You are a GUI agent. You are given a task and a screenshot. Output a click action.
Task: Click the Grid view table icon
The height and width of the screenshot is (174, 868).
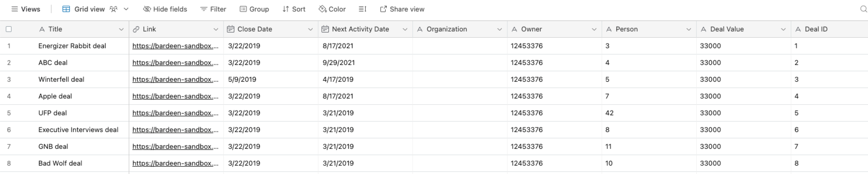[x=66, y=9]
